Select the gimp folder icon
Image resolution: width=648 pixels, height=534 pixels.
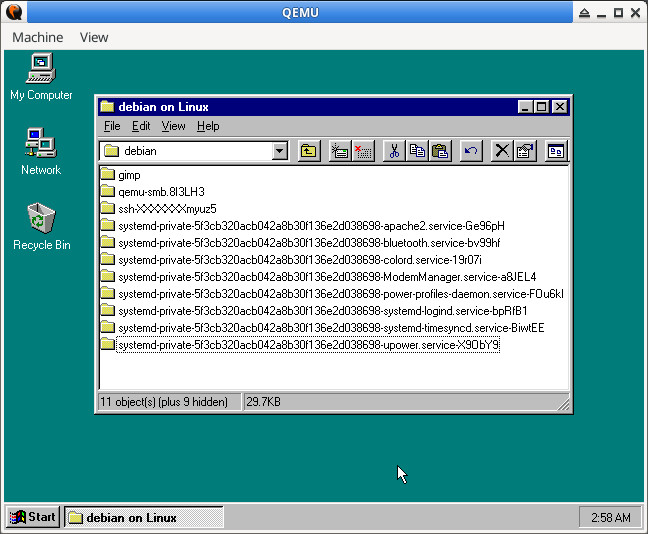click(107, 174)
